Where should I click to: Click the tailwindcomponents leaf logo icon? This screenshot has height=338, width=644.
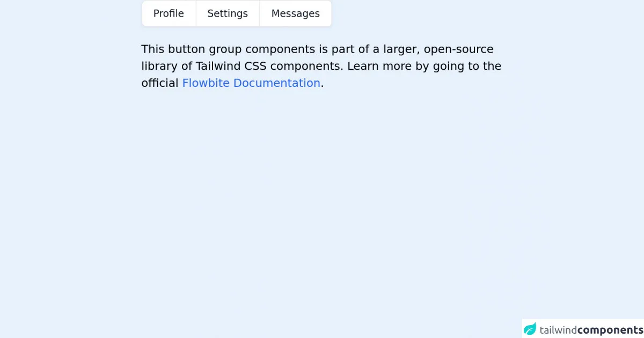point(530,329)
